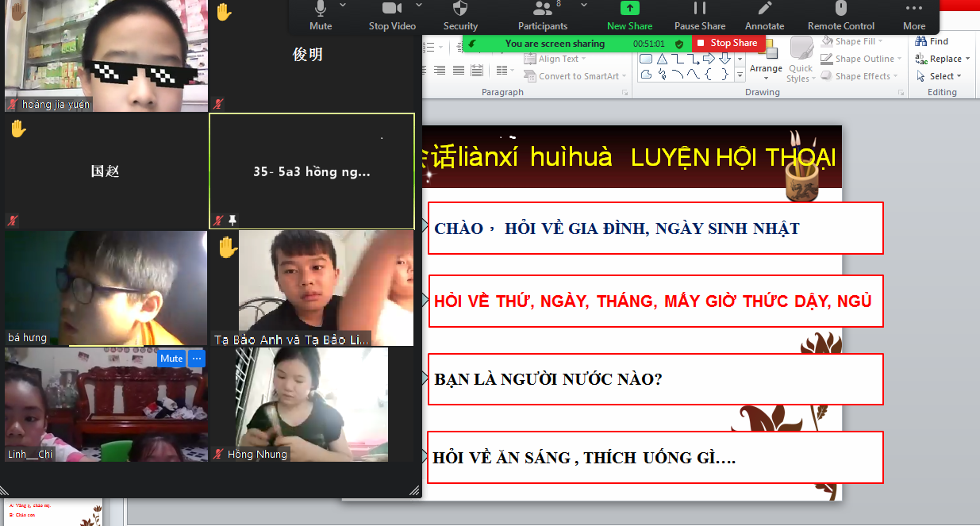Open the More options menu

pyautogui.click(x=914, y=15)
